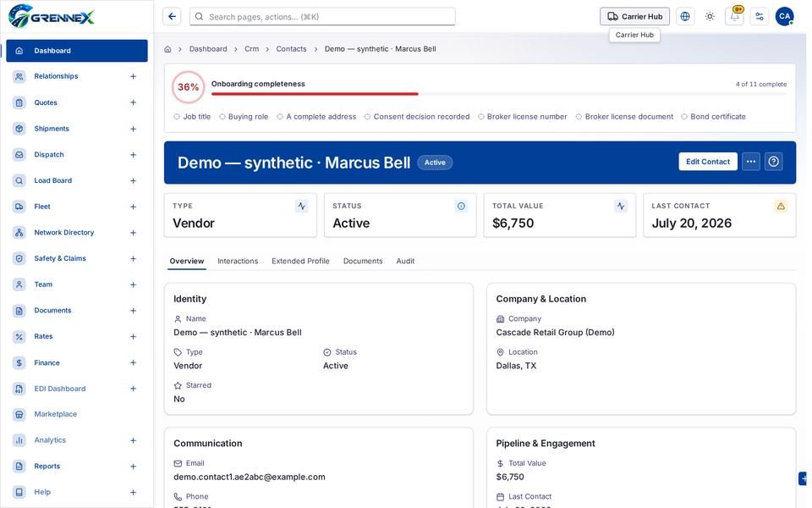Click the help question mark icon
Viewport: 812px width, 508px height.
point(773,162)
